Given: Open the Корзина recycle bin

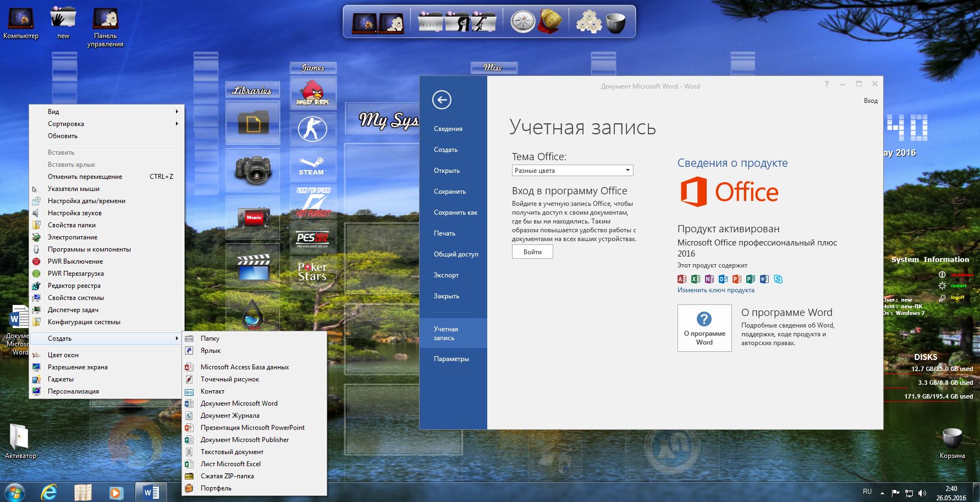Looking at the screenshot, I should (952, 443).
